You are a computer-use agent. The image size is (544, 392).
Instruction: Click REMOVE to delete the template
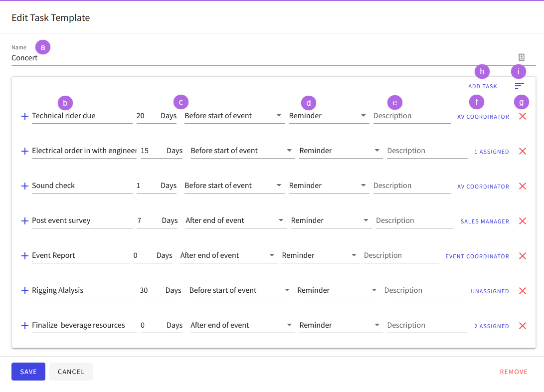[514, 372]
